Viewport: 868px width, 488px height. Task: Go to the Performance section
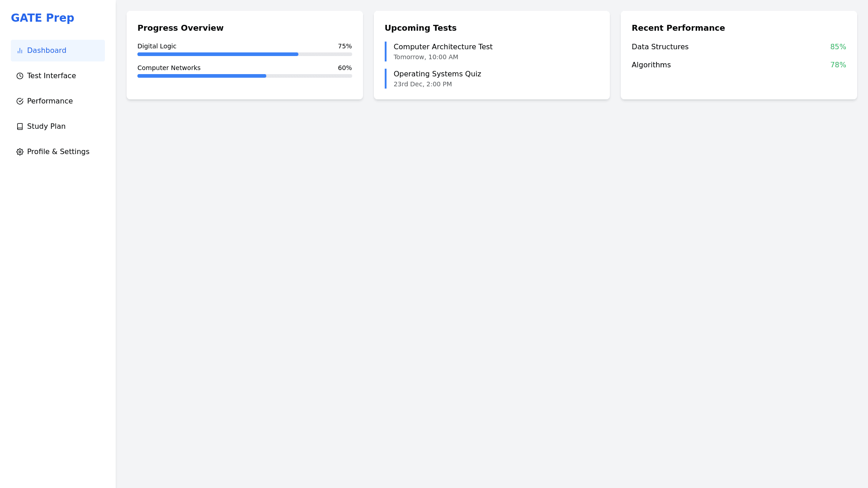tap(50, 101)
